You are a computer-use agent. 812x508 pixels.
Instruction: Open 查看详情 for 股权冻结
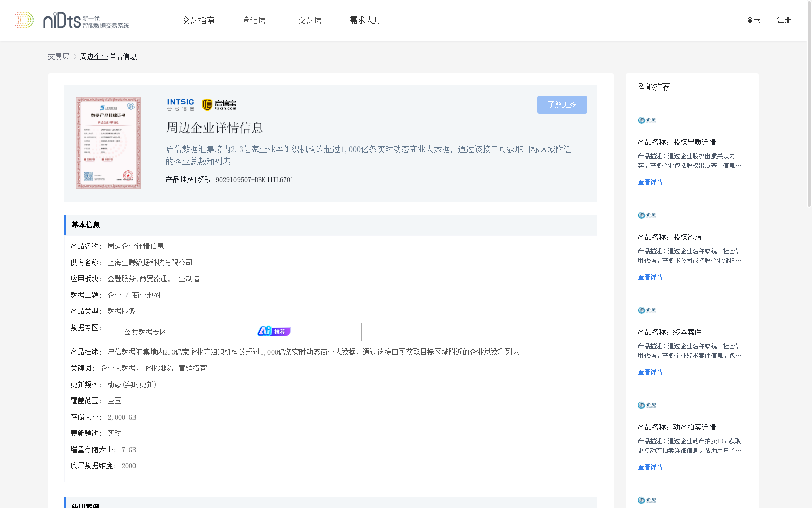(x=650, y=277)
